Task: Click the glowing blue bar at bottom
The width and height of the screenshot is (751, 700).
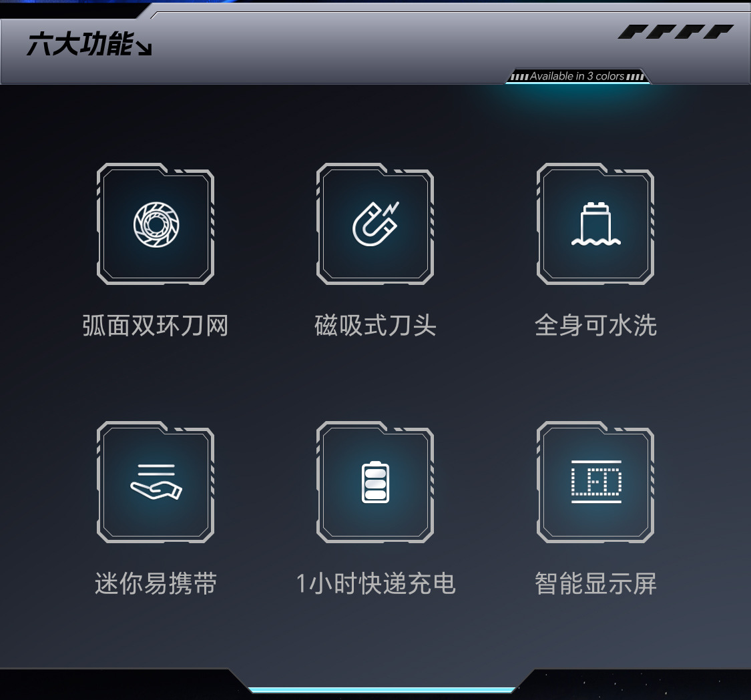Action: pyautogui.click(x=381, y=690)
